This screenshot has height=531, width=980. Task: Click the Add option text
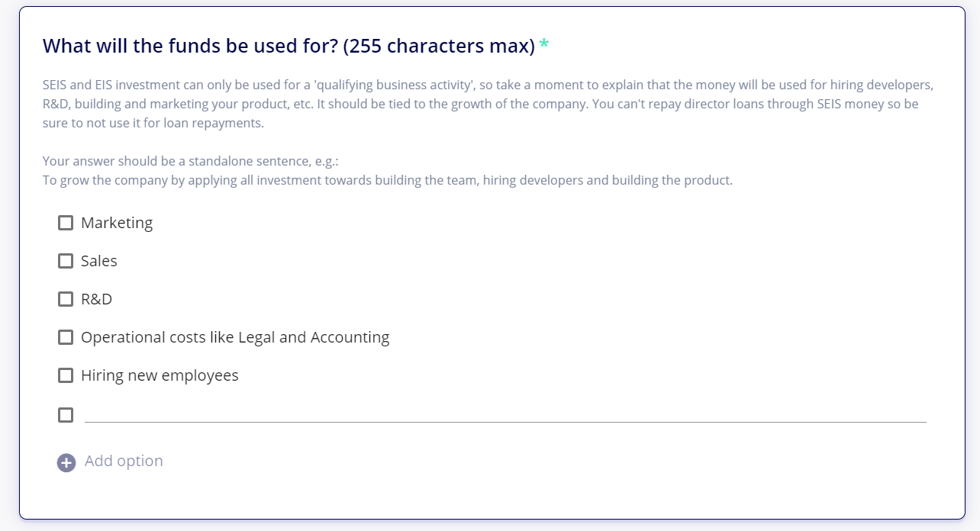124,461
